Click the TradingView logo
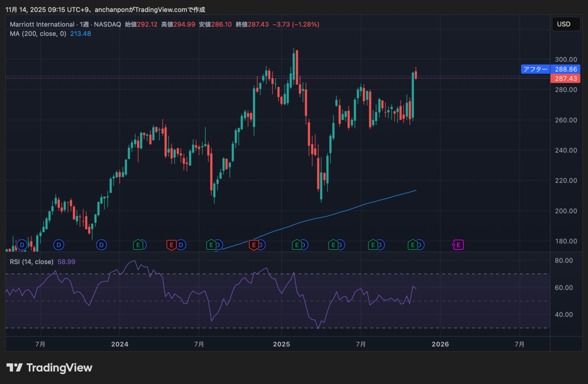 click(49, 367)
